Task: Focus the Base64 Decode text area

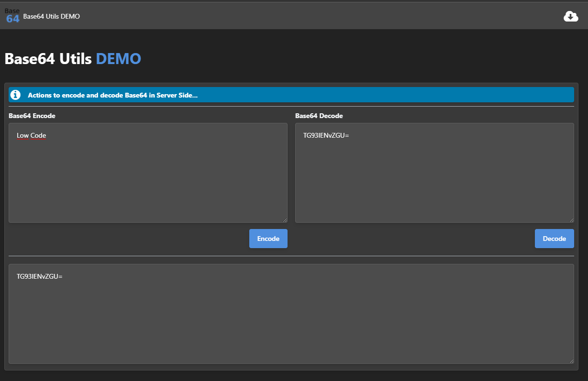Action: (434, 182)
